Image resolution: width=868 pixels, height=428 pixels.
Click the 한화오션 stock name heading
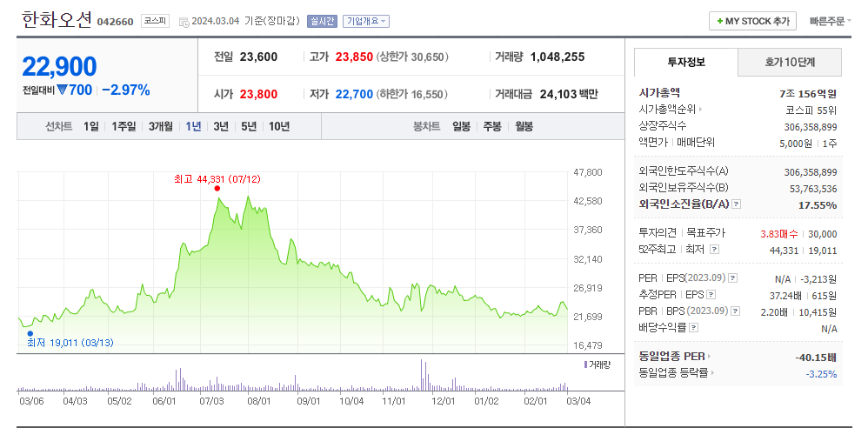pyautogui.click(x=57, y=20)
